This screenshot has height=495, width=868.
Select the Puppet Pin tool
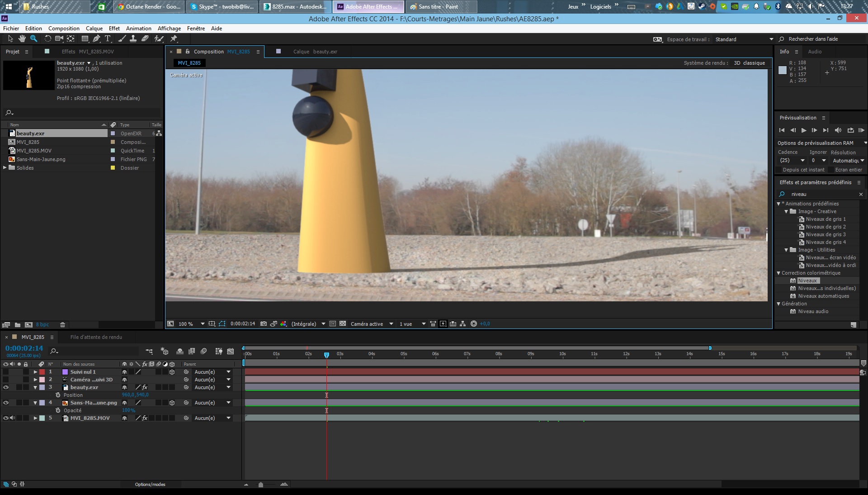tap(174, 39)
